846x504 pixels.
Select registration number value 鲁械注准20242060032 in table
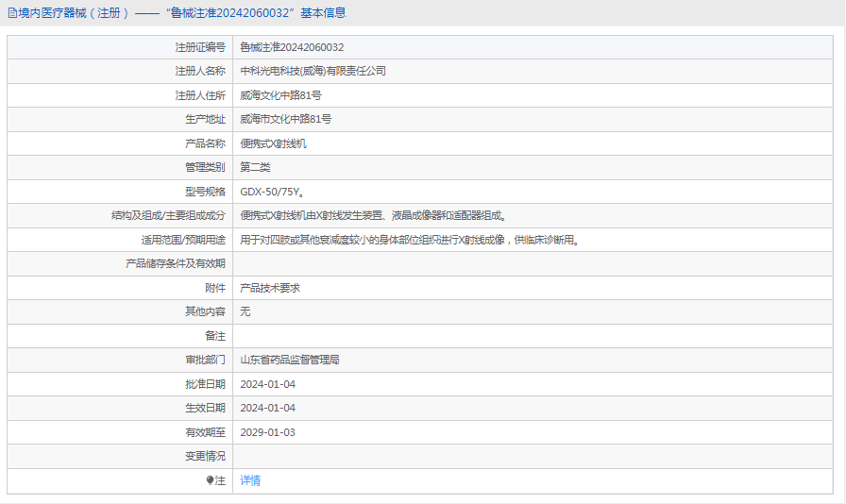tap(292, 47)
